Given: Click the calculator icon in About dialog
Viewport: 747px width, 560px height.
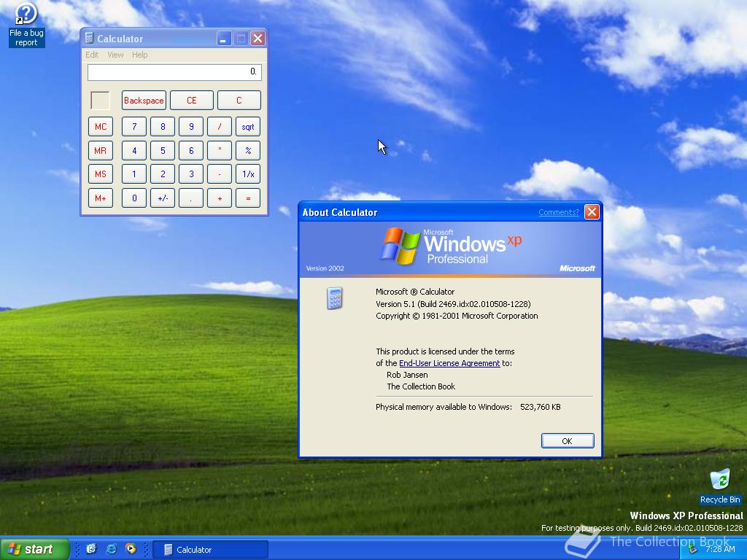Looking at the screenshot, I should [x=334, y=298].
